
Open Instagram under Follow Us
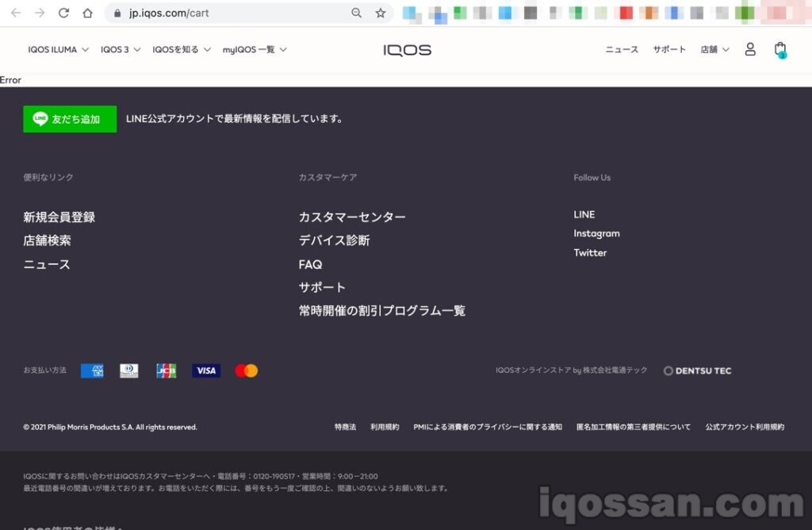tap(596, 233)
